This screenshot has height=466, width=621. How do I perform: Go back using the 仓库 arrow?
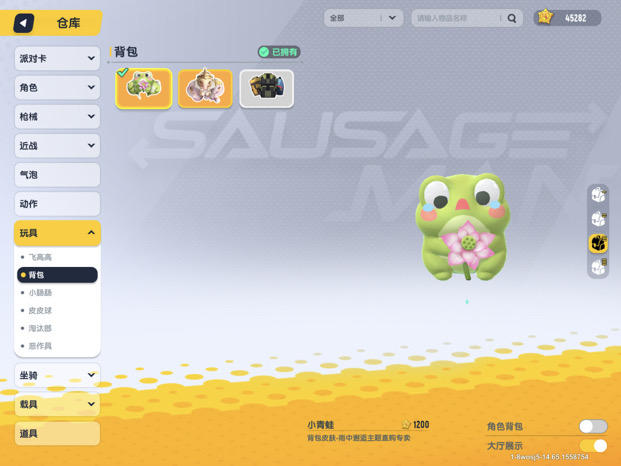tap(23, 23)
